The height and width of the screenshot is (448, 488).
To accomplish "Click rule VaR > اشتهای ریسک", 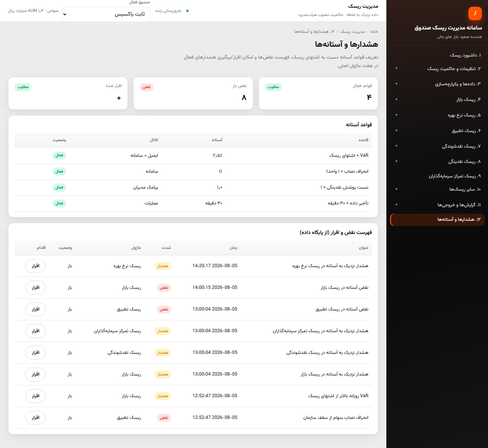I will coord(349,155).
